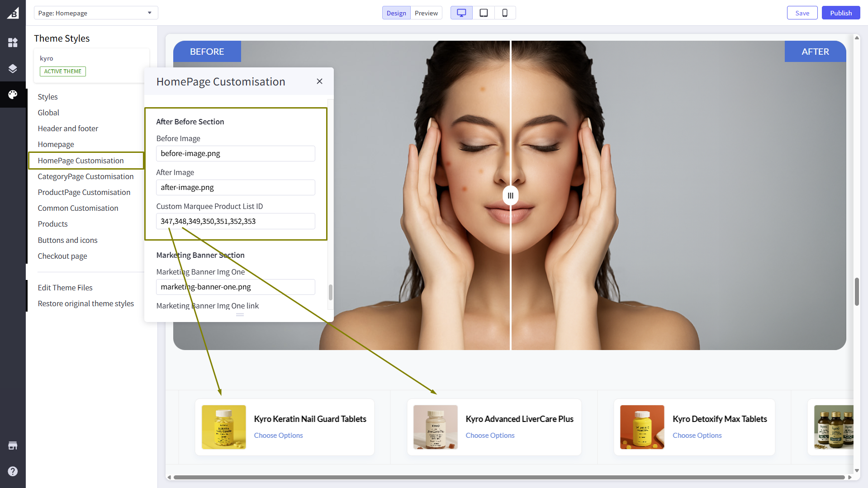Viewport: 868px width, 488px height.
Task: Switch to mobile viewport icon
Action: tap(505, 13)
